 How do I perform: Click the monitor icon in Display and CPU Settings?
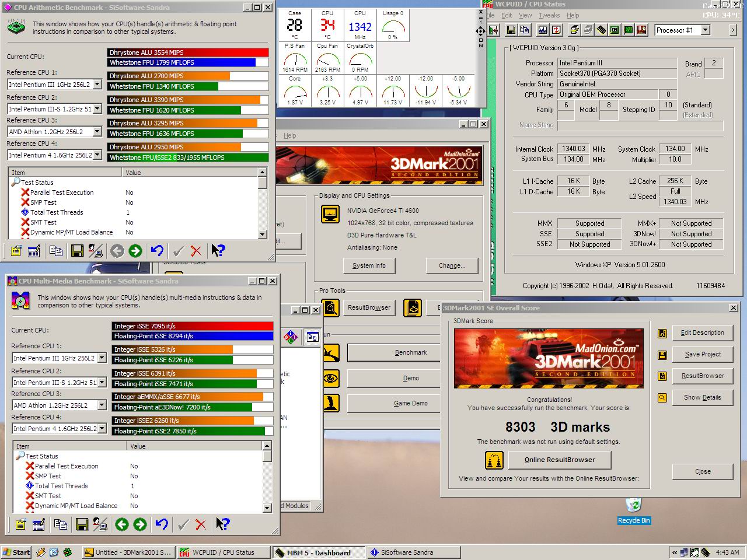point(330,214)
